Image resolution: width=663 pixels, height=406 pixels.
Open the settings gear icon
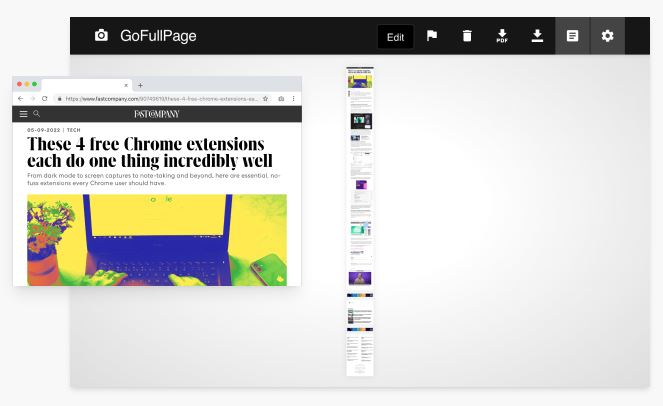tap(607, 36)
